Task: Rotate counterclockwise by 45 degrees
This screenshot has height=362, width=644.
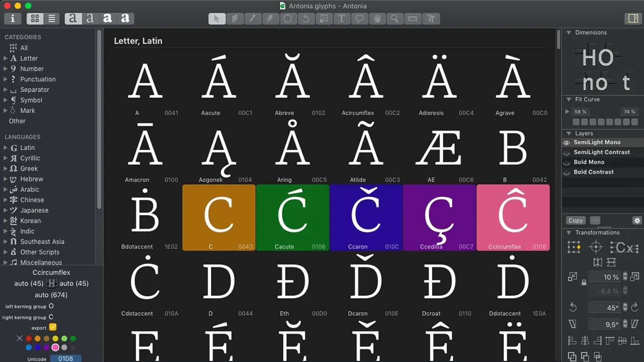Action: (x=573, y=307)
